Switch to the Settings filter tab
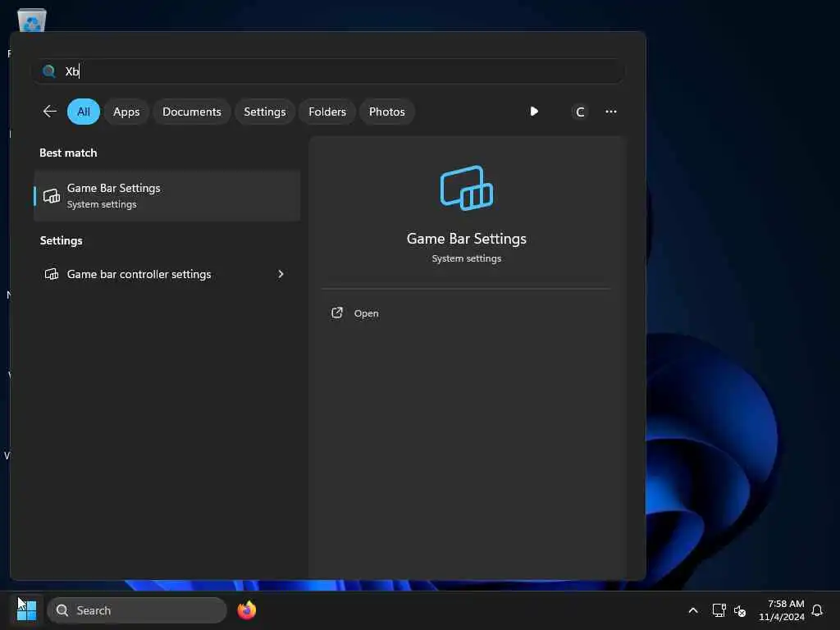 [x=265, y=112]
